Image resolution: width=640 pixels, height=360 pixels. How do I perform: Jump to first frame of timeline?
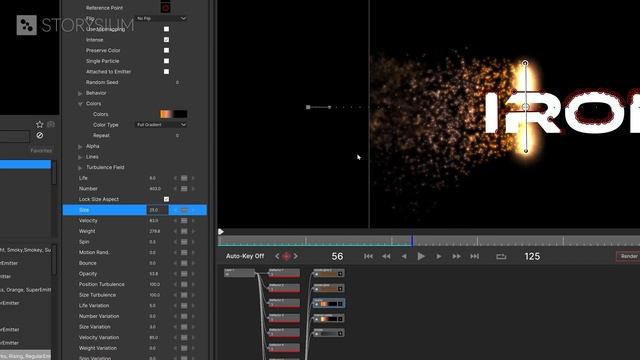click(x=368, y=256)
